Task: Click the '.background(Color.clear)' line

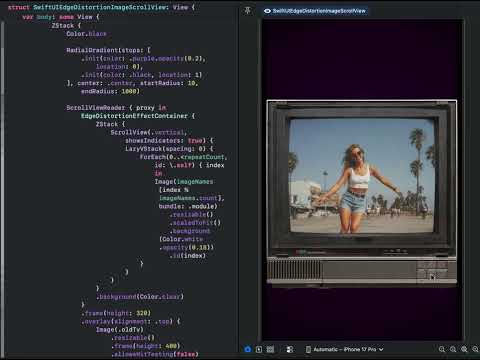Action: 140,297
